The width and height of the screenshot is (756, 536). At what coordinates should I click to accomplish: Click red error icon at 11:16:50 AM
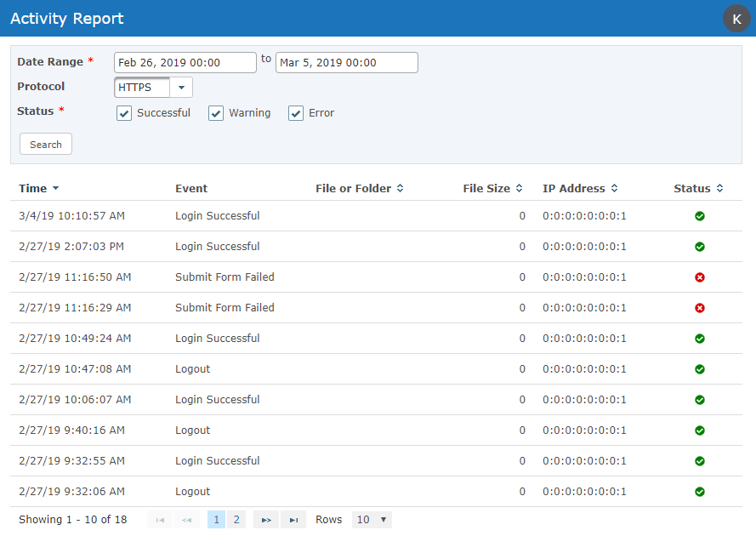[x=700, y=277]
